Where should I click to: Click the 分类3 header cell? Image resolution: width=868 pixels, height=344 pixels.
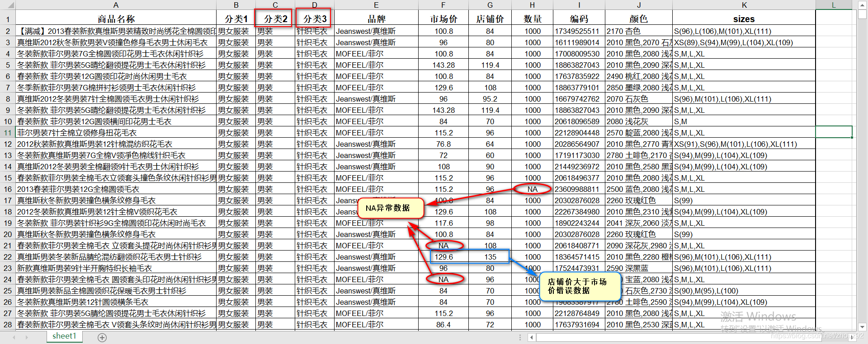315,19
